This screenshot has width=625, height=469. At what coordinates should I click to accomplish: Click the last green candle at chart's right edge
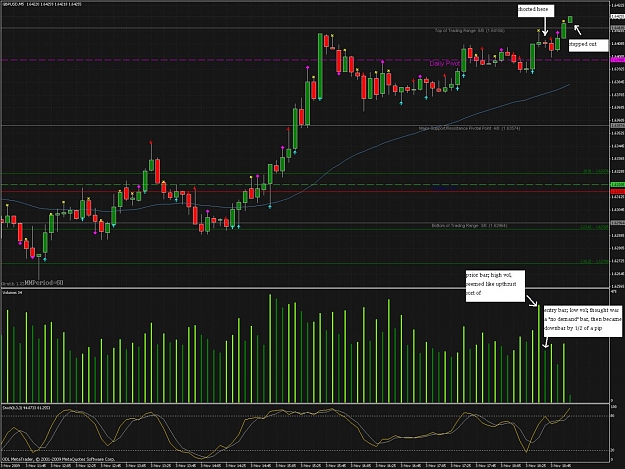tap(570, 19)
